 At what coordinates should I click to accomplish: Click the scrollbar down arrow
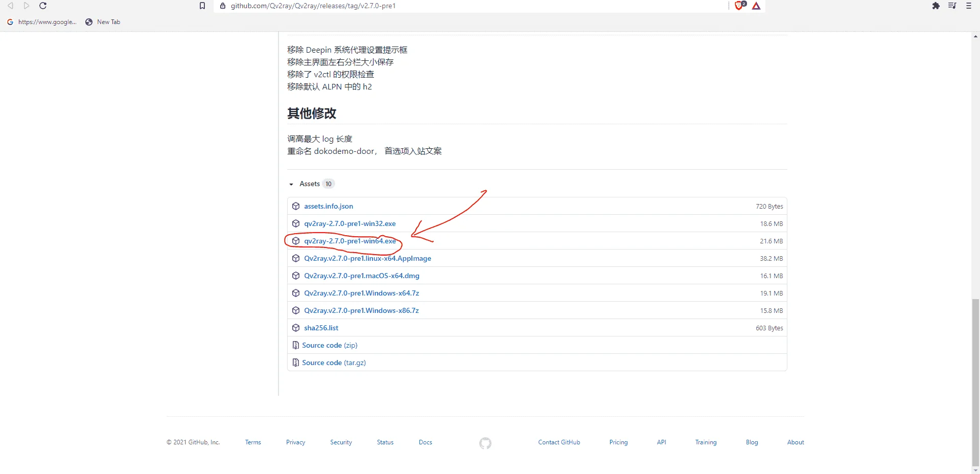coord(976,470)
